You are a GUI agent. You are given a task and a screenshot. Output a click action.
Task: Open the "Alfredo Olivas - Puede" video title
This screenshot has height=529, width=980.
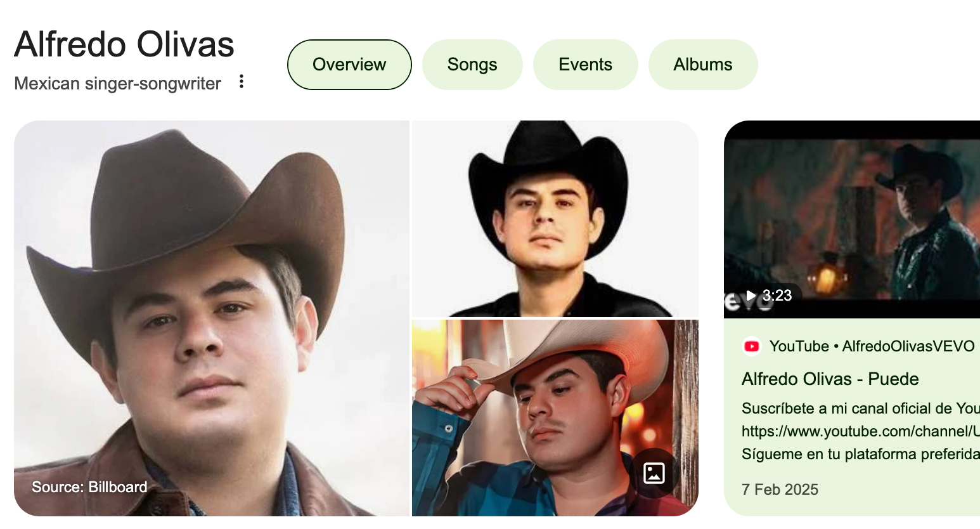point(830,379)
